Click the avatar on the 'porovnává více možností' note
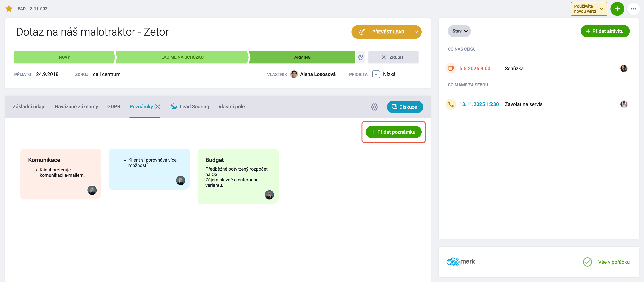The image size is (644, 282). coord(181,180)
